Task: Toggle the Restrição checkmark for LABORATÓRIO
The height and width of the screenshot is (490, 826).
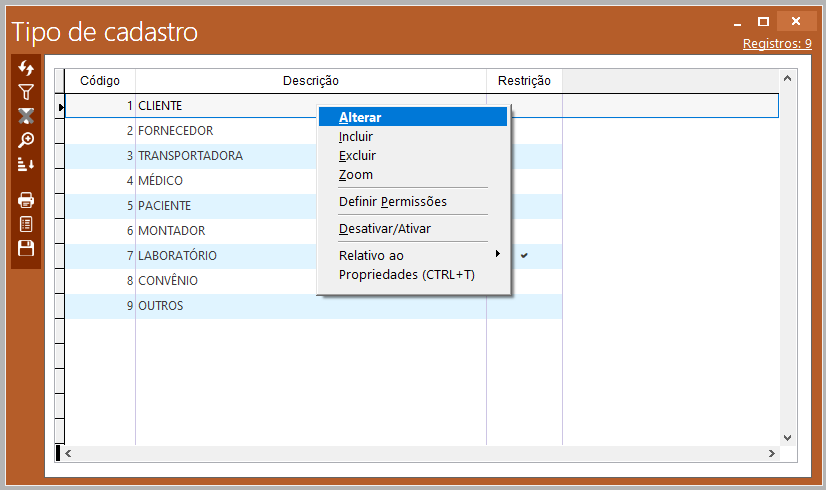Action: pos(524,256)
